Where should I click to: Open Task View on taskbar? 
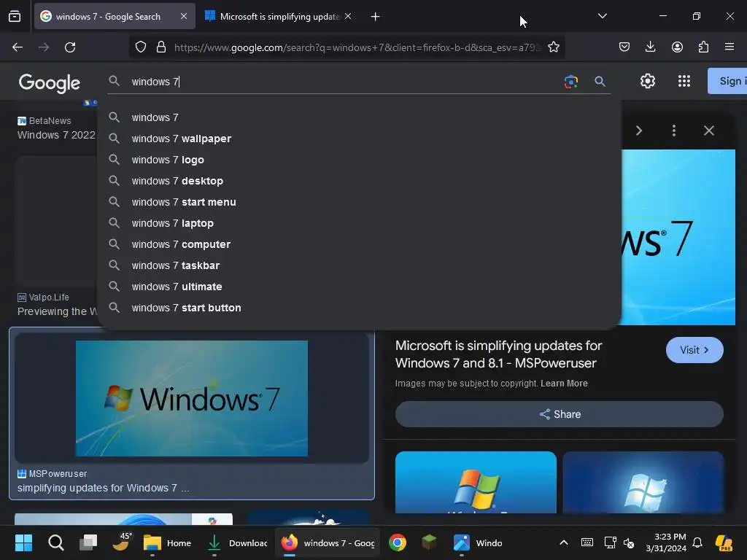88,542
